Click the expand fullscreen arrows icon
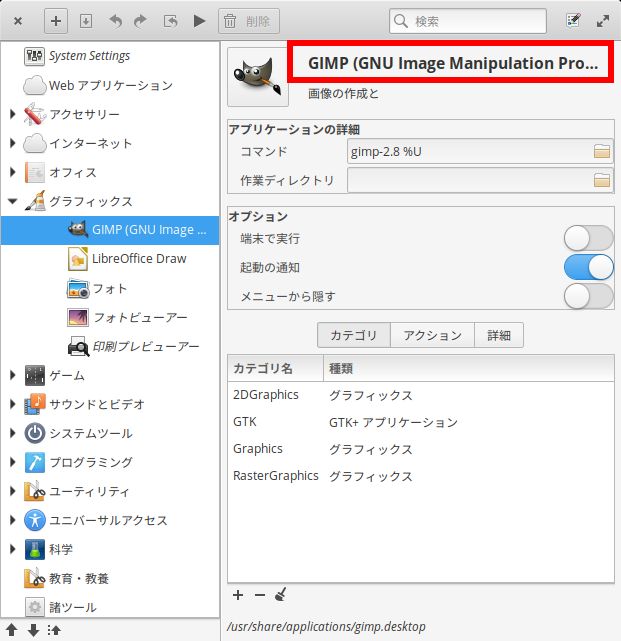 603,21
